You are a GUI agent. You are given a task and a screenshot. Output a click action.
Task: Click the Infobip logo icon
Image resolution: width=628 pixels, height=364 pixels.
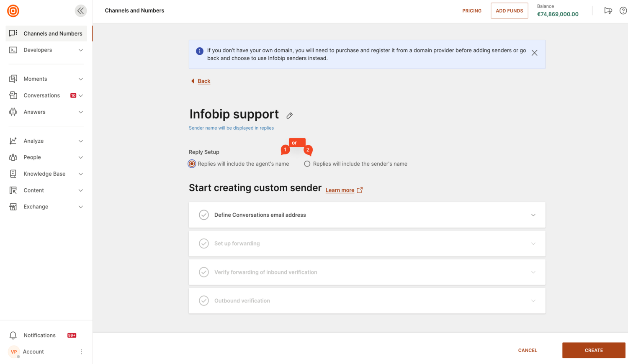(13, 11)
